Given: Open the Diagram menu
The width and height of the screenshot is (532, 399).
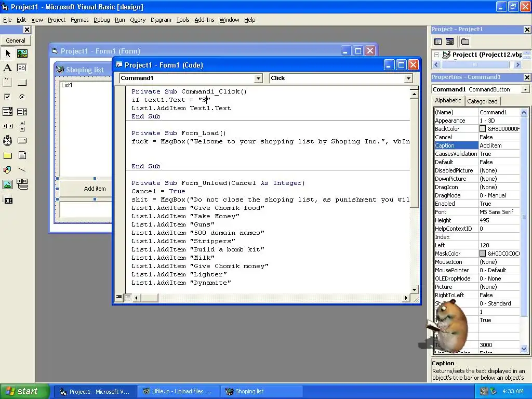Looking at the screenshot, I should (161, 20).
